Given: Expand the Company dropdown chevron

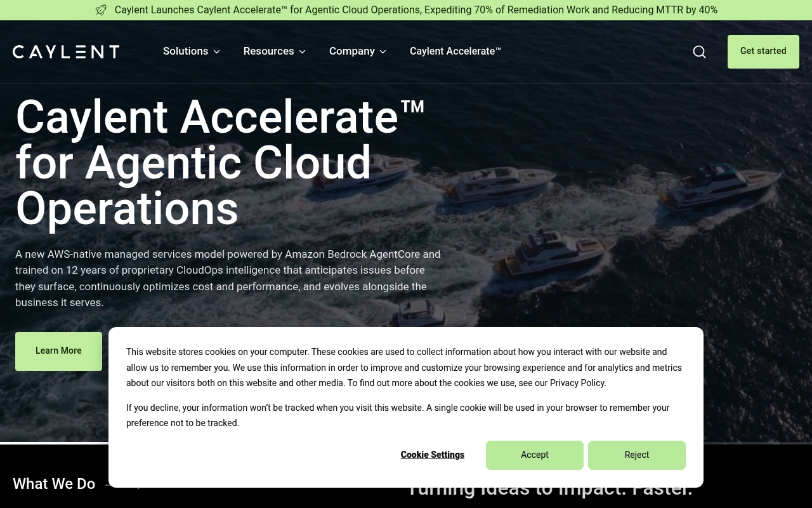Looking at the screenshot, I should point(383,51).
